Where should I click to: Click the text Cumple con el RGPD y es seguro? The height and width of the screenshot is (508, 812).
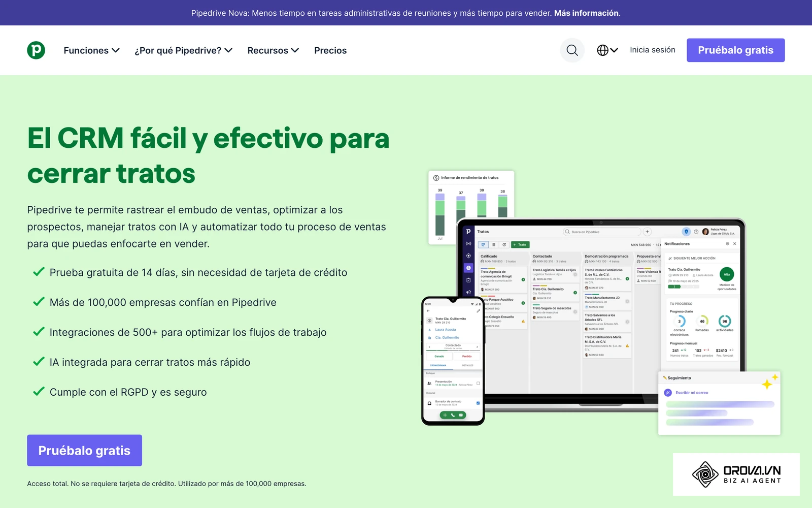click(128, 393)
